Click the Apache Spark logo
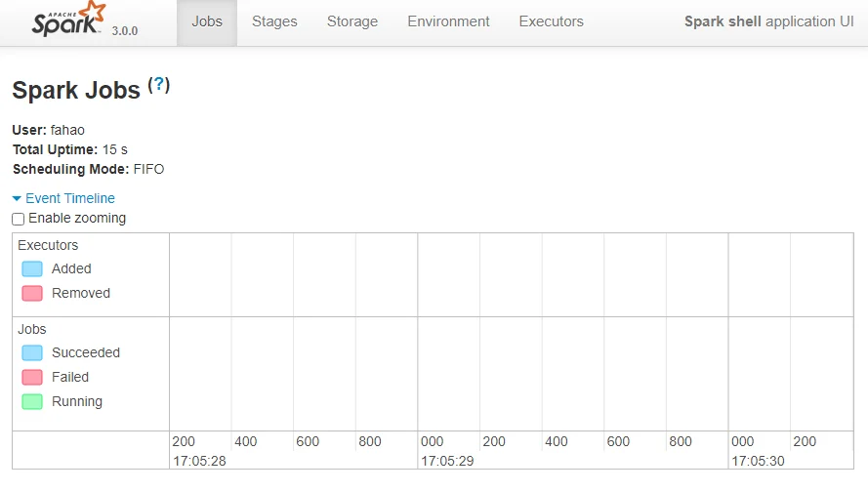 click(x=68, y=20)
